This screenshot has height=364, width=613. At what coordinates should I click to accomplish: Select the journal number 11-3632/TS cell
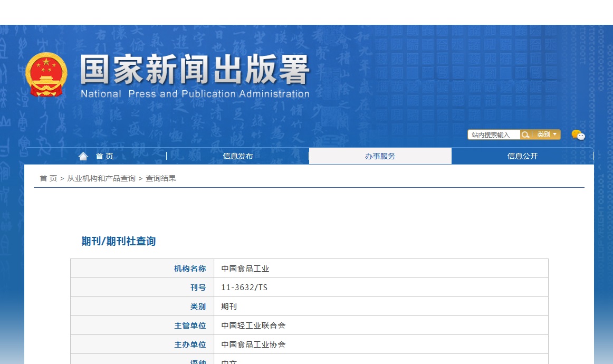tap(244, 287)
